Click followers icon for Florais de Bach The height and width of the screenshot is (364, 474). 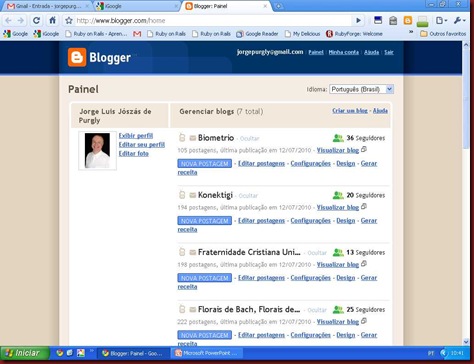338,309
